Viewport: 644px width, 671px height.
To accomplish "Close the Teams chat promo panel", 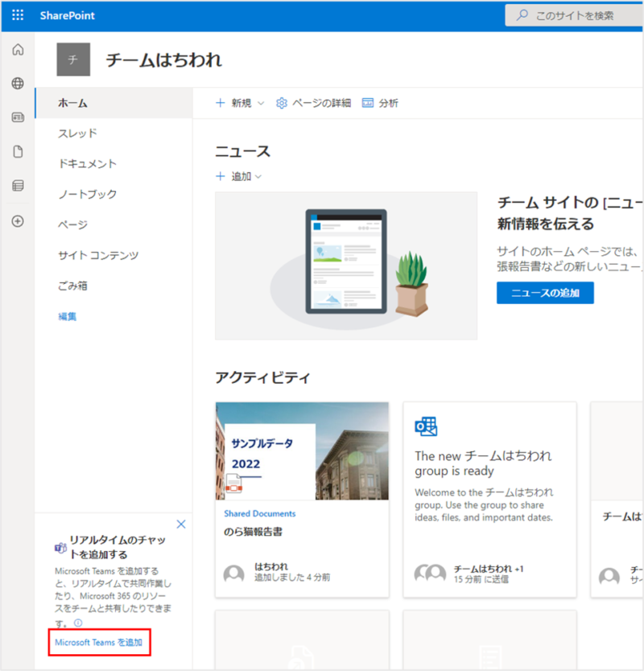I will [181, 524].
